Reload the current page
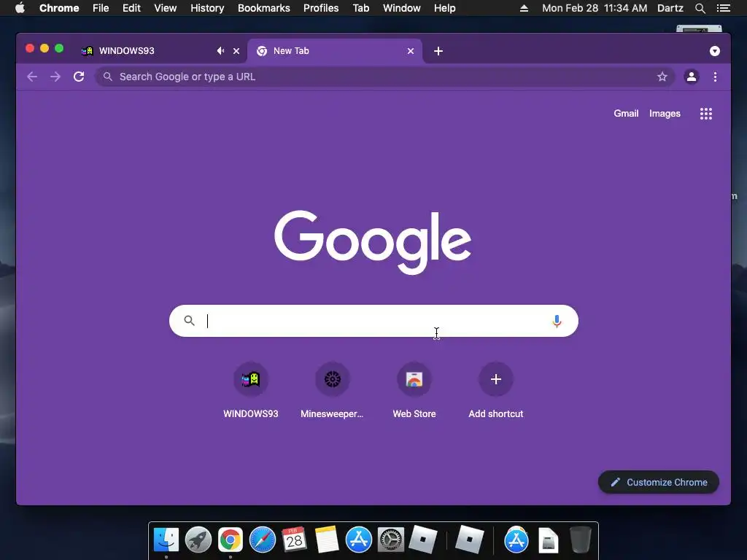Viewport: 747px width, 560px height. [79, 77]
